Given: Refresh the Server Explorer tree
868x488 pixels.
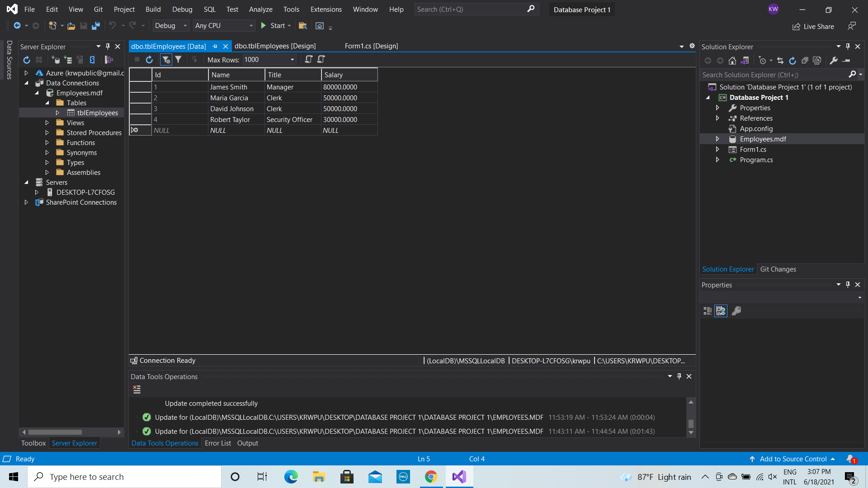Looking at the screenshot, I should [27, 60].
